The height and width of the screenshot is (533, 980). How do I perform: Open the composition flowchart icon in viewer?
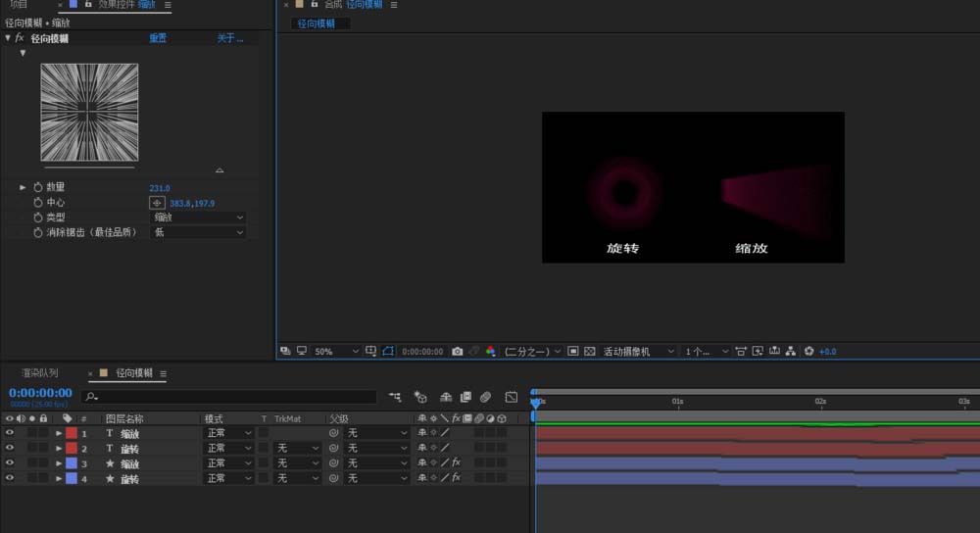791,351
